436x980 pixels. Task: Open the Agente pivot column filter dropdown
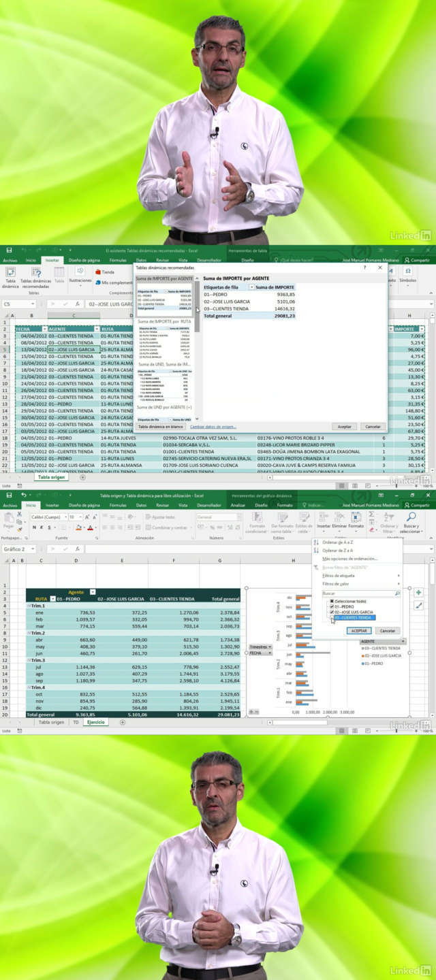[93, 592]
